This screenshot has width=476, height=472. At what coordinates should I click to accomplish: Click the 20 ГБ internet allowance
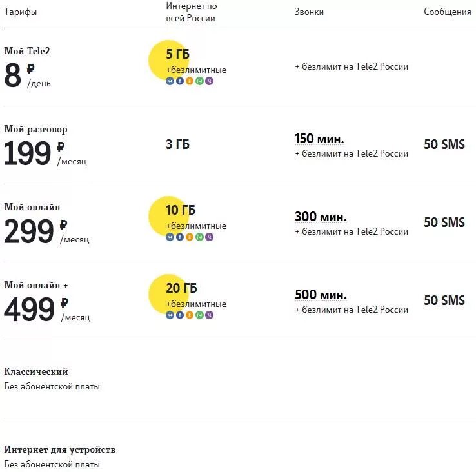pyautogui.click(x=181, y=288)
